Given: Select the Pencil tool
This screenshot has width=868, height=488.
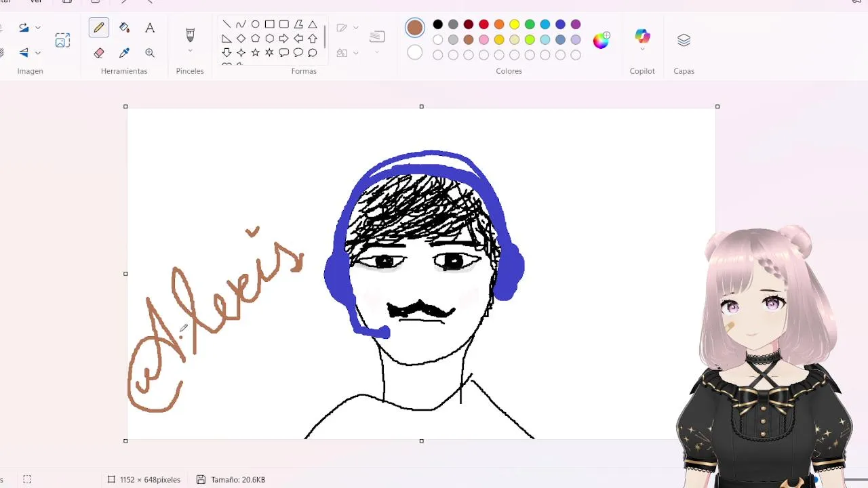Looking at the screenshot, I should coord(99,28).
